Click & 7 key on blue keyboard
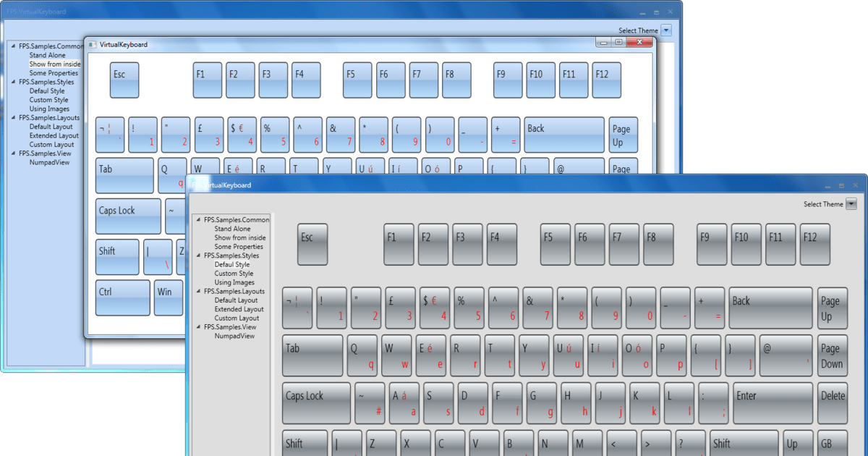868x456 pixels. (341, 135)
